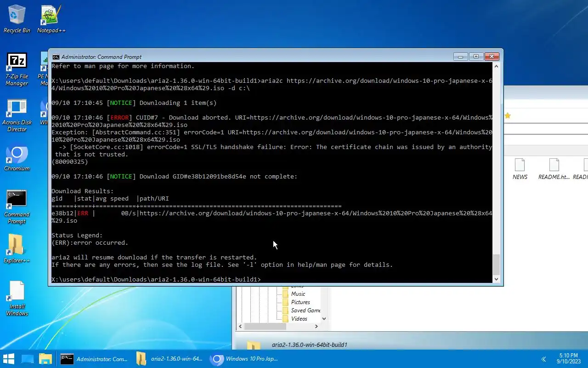Open the Chromium desktop shortcut
The image size is (588, 368).
[17, 159]
